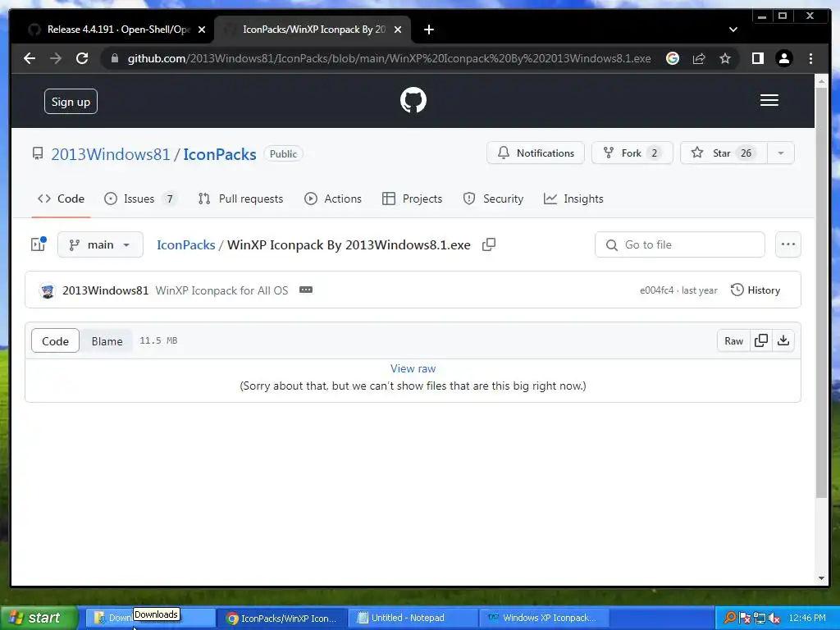This screenshot has height=630, width=840.
Task: Download the raw file icon
Action: click(783, 340)
